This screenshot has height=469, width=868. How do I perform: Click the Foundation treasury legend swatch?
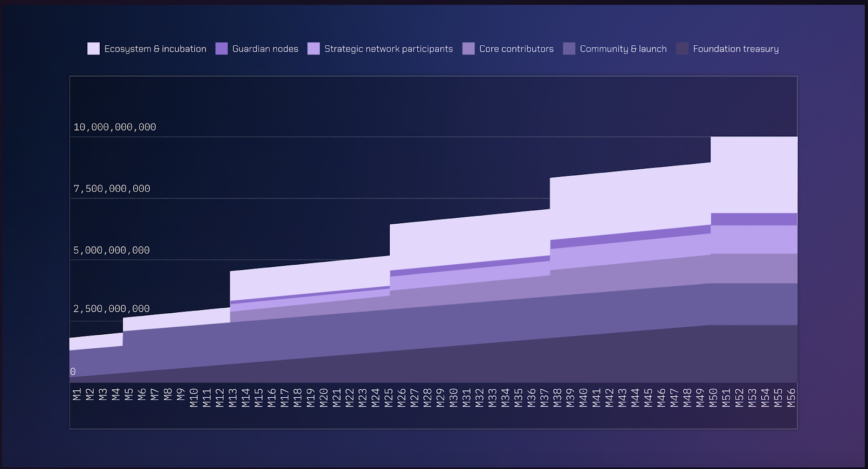683,49
